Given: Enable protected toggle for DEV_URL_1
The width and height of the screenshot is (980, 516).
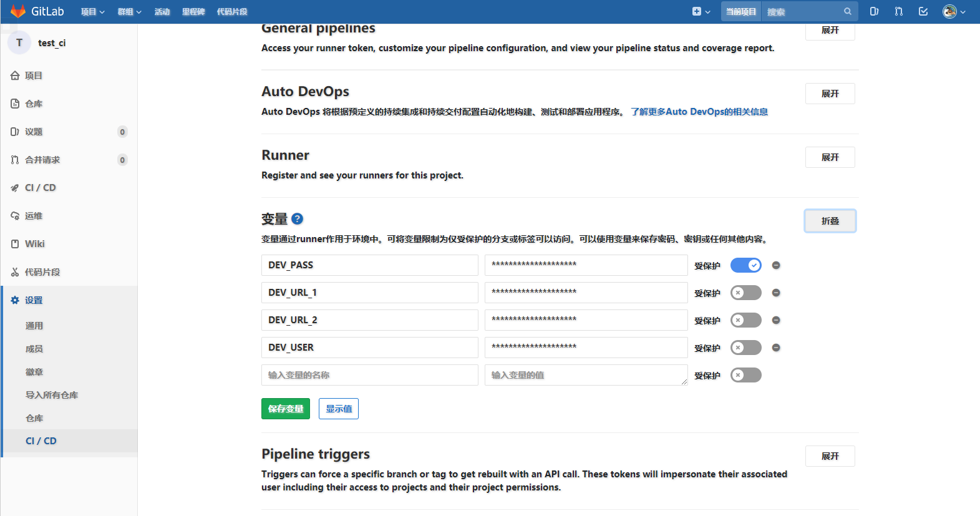Looking at the screenshot, I should tap(745, 293).
